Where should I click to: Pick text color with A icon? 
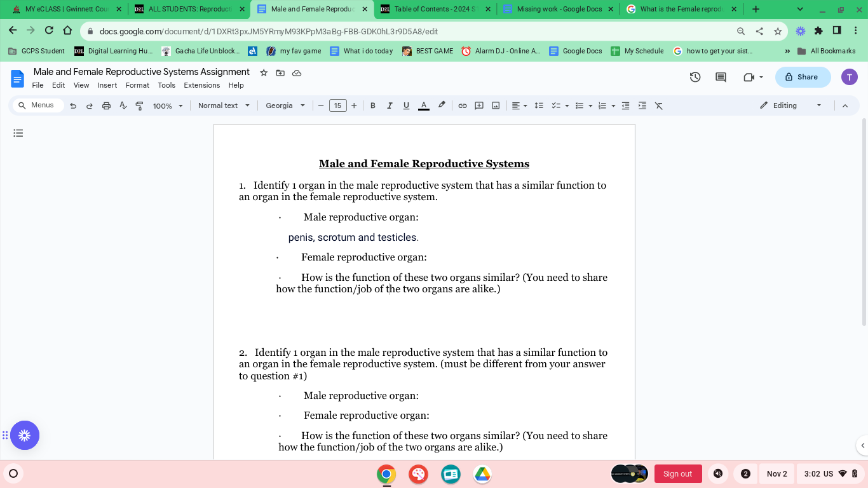tap(424, 105)
